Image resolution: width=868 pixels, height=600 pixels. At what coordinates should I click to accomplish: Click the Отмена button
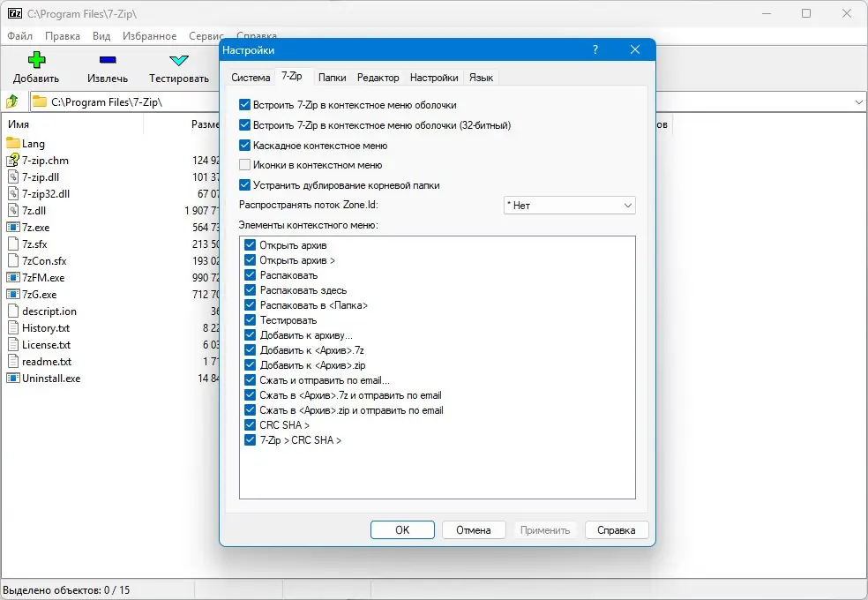[x=474, y=530]
